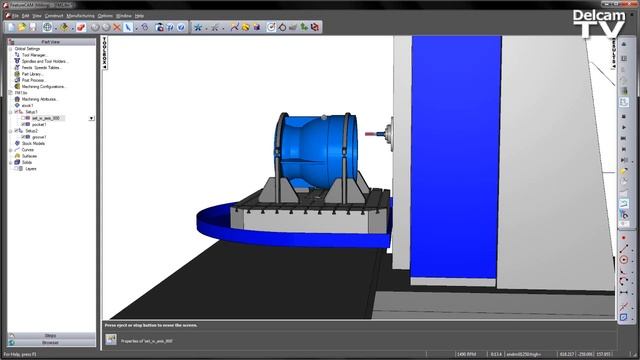
Task: Click the eject simulation icon
Action: [624, 44]
